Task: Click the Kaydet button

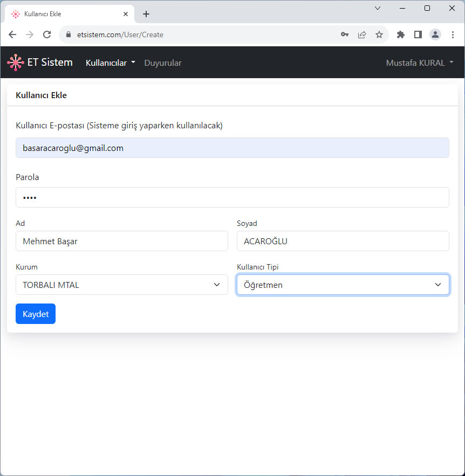Action: (x=36, y=314)
